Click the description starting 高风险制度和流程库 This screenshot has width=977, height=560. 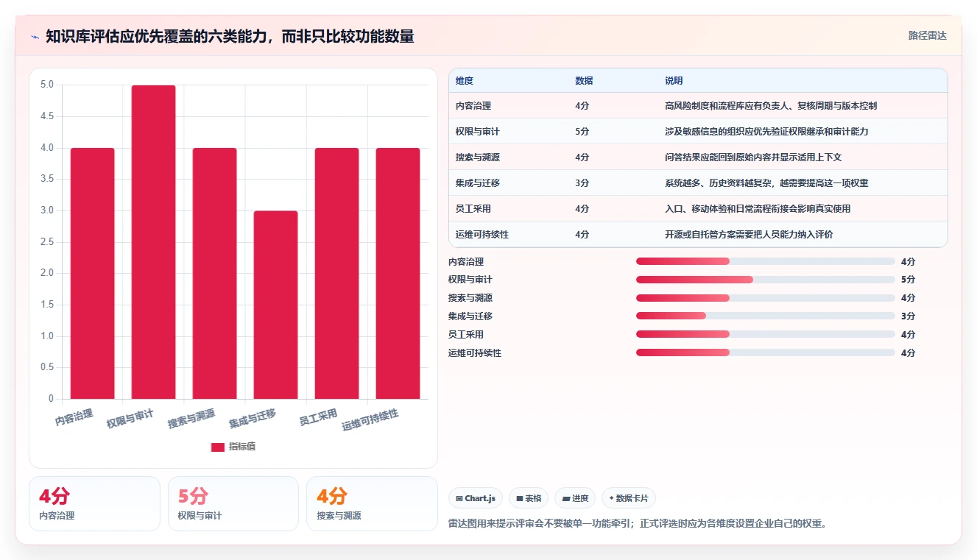pos(771,106)
